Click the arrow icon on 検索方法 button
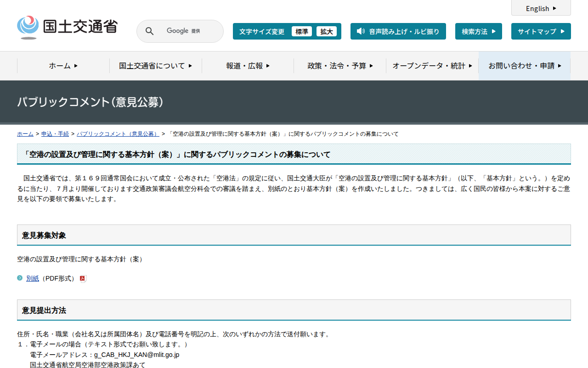This screenshot has height=368, width=588. click(x=493, y=31)
